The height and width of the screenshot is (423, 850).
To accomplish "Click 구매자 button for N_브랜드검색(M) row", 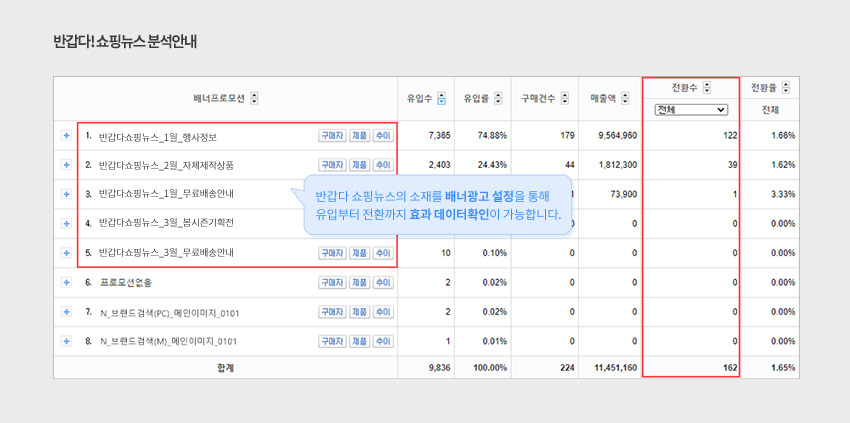I will pos(332,341).
